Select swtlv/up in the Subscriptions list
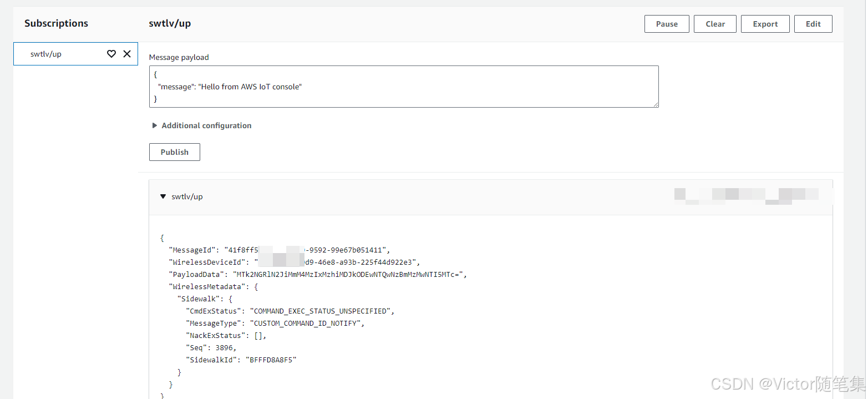The width and height of the screenshot is (868, 399). pyautogui.click(x=46, y=54)
